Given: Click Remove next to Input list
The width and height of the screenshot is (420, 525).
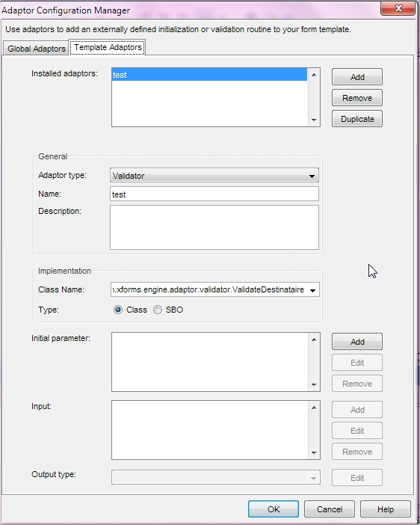Looking at the screenshot, I should click(x=357, y=452).
